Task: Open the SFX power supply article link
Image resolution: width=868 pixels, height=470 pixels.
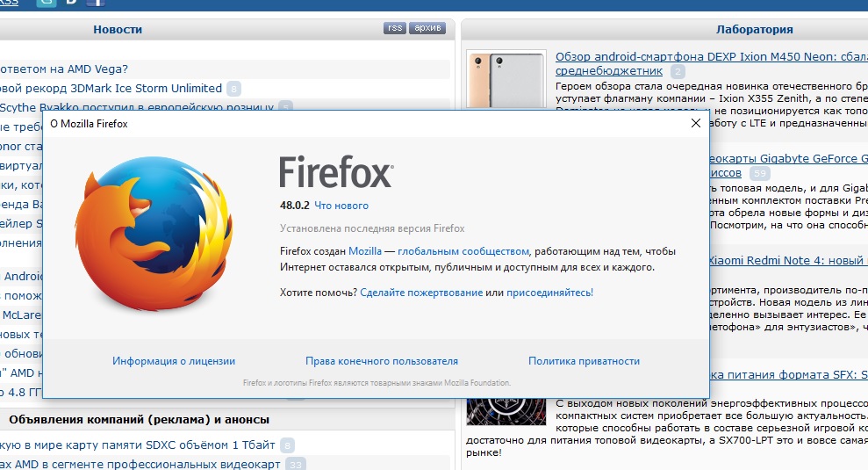Action: 788,374
